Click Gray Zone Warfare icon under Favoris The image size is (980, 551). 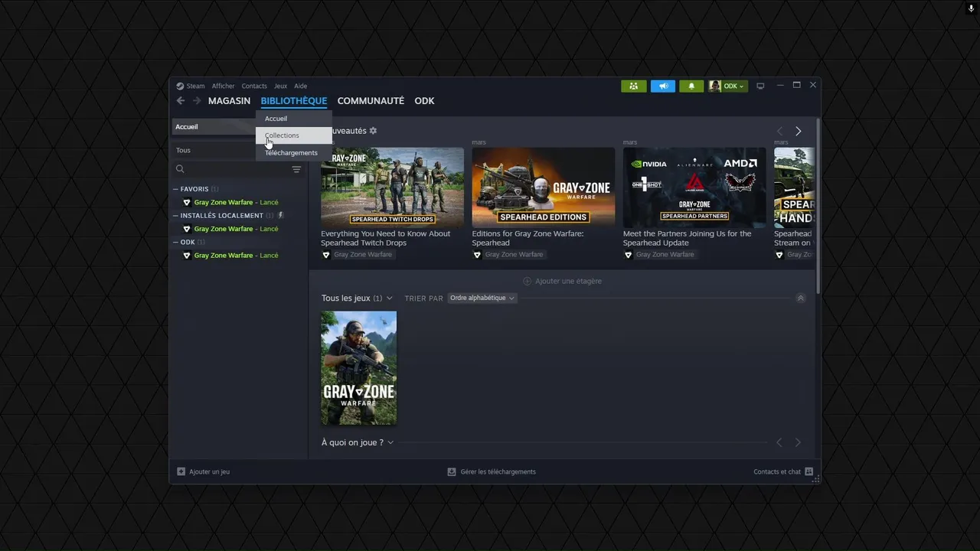(187, 203)
